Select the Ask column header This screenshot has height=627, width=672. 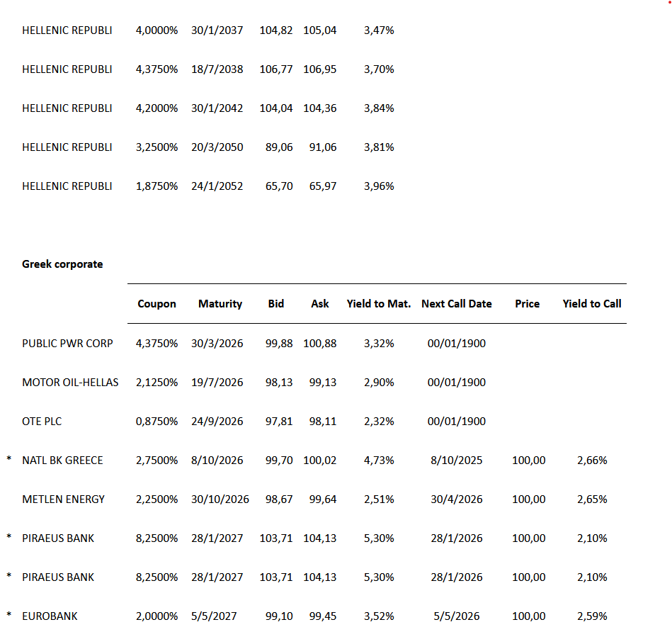click(320, 304)
